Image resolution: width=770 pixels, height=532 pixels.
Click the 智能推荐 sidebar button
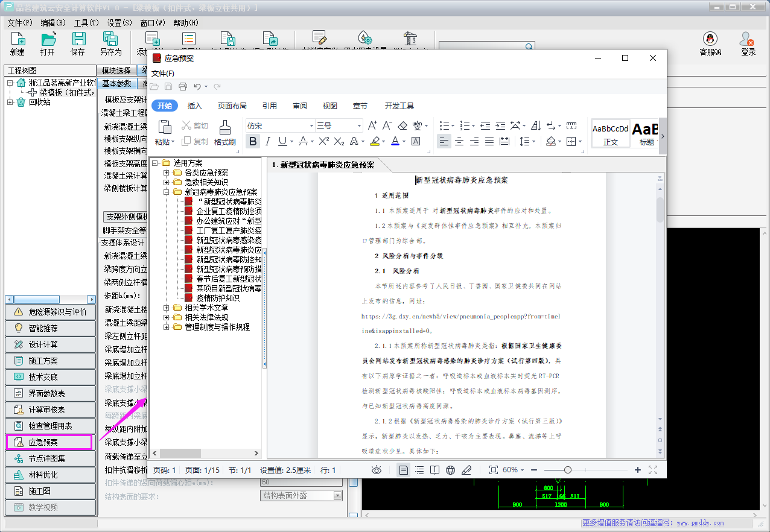tap(51, 328)
